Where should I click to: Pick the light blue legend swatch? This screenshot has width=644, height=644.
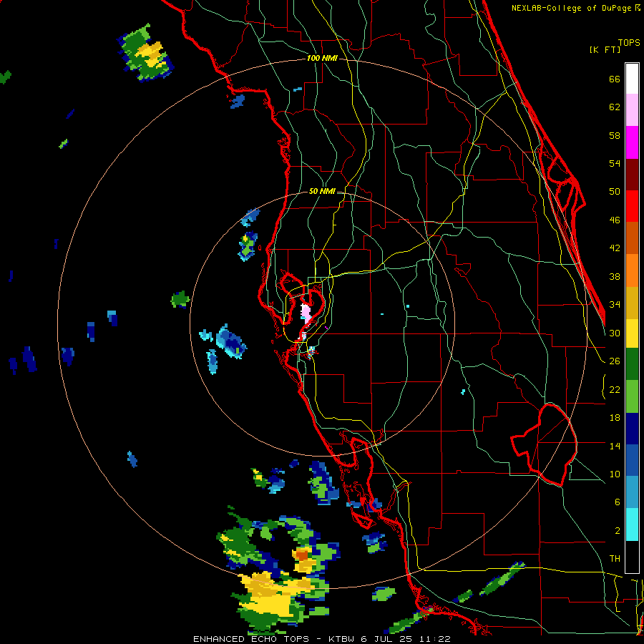pyautogui.click(x=632, y=492)
